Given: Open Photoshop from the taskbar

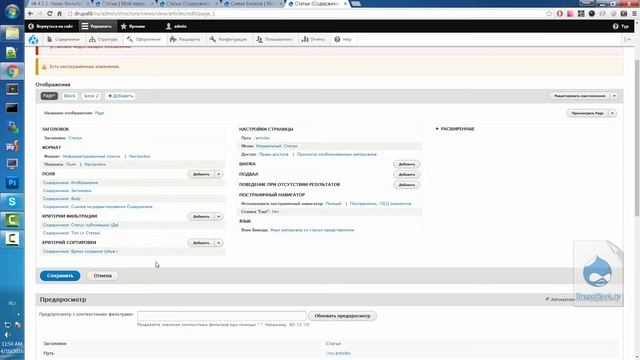Looking at the screenshot, I should click(x=12, y=183).
